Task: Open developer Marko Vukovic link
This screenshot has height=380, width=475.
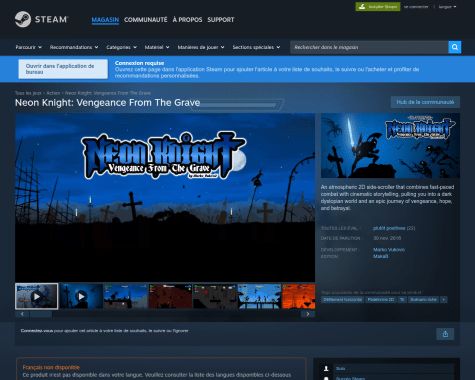Action: pyautogui.click(x=389, y=249)
